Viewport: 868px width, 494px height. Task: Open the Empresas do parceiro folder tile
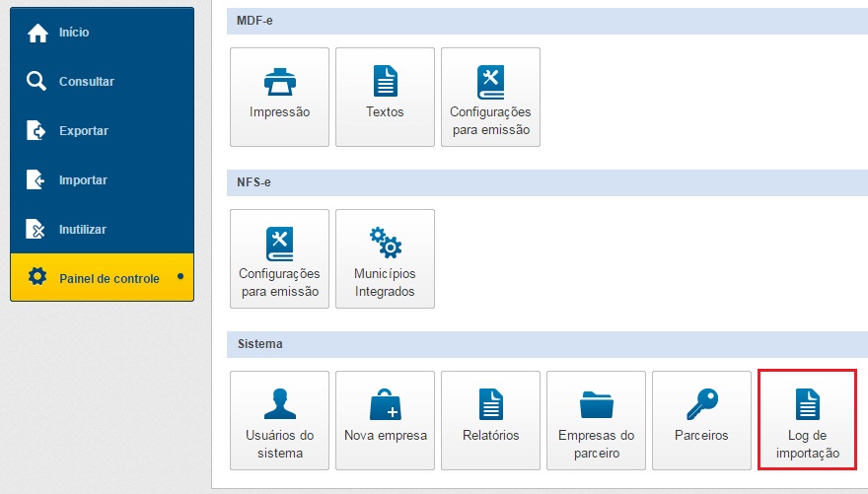coord(596,420)
